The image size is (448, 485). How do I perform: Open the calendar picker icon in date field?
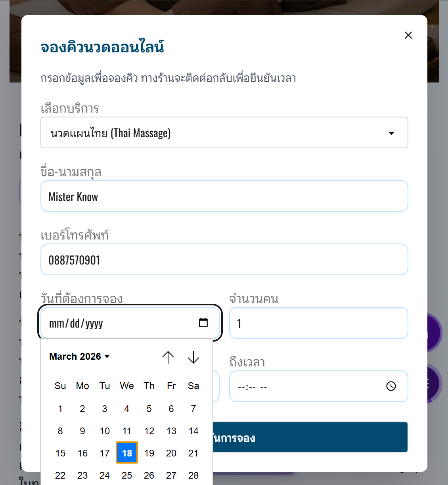(x=203, y=323)
